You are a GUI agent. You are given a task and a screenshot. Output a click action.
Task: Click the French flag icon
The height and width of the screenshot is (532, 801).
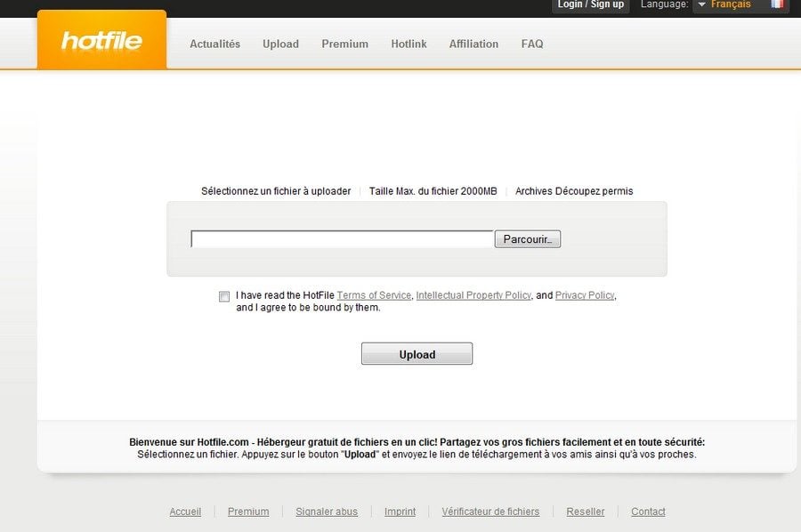coord(777,4)
